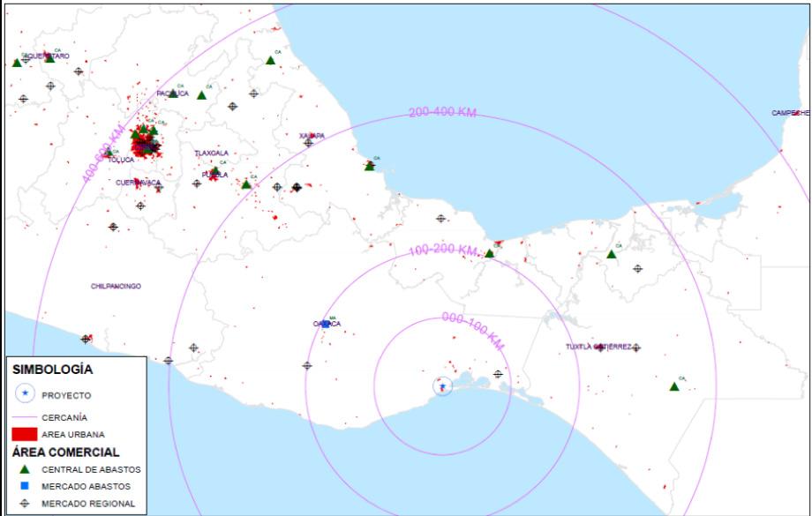Click the blue Mercado Abastos legend square

click(x=24, y=486)
